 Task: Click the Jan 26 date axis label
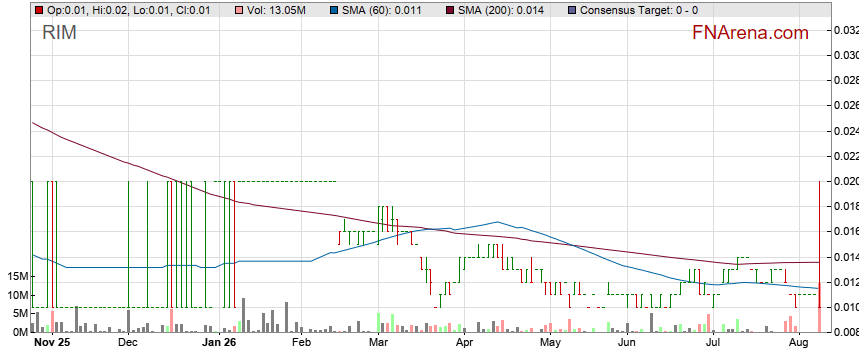219,342
